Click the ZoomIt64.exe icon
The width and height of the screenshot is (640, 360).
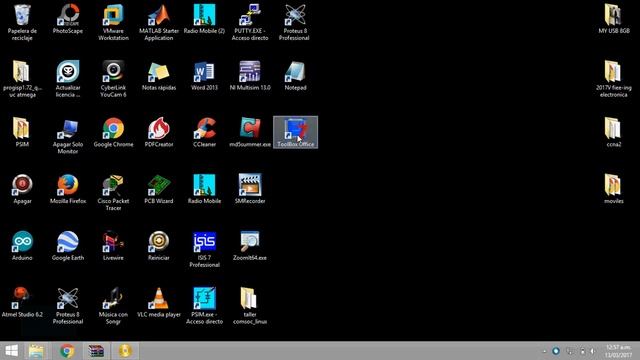[x=250, y=246]
